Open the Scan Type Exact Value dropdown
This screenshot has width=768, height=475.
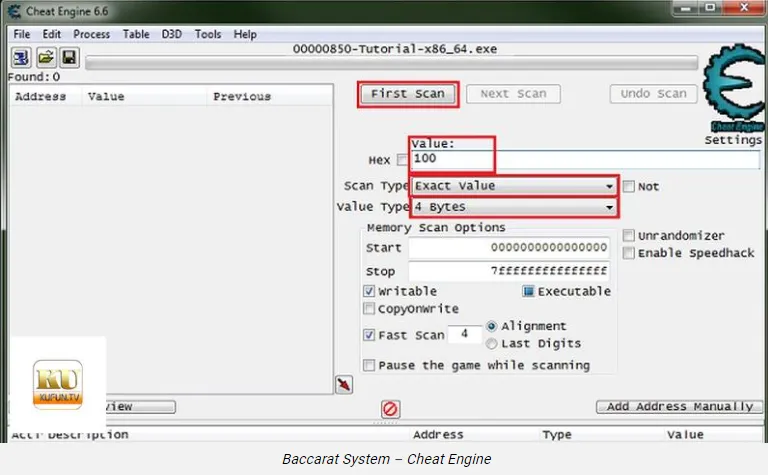(x=514, y=186)
